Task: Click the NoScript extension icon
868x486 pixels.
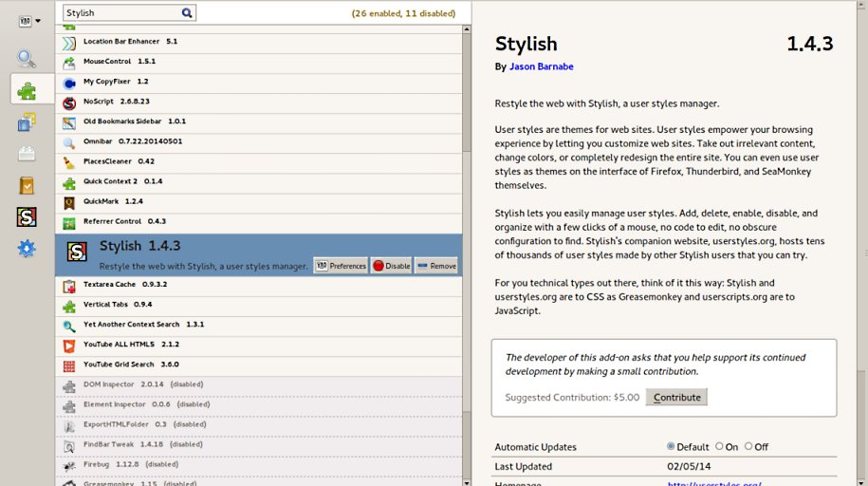Action: click(68, 103)
